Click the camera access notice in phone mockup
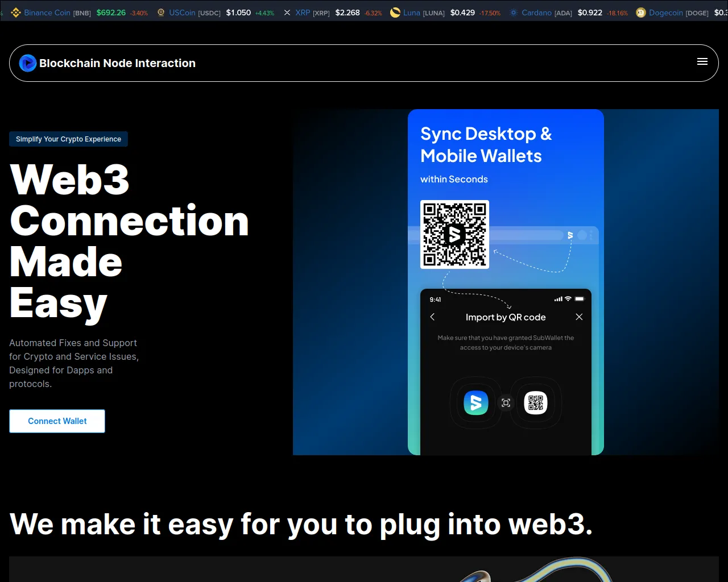 pos(506,343)
